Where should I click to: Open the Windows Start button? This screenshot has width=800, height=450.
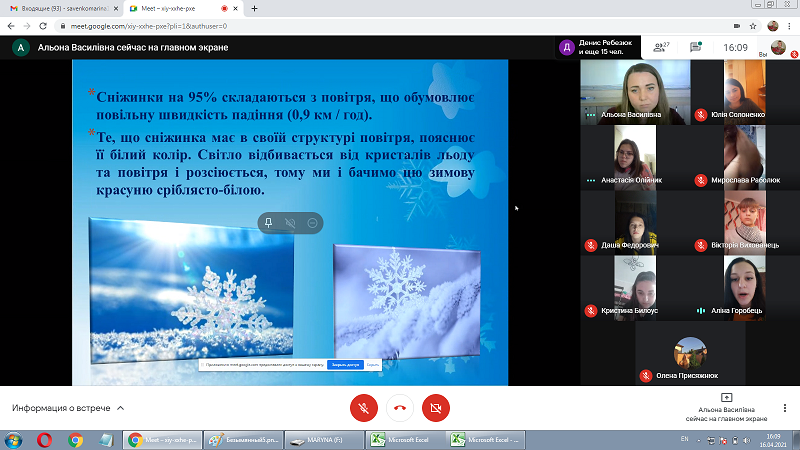coord(13,440)
